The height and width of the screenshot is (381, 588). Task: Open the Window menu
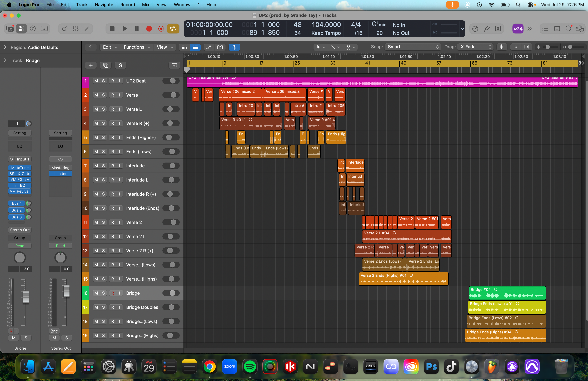182,4
